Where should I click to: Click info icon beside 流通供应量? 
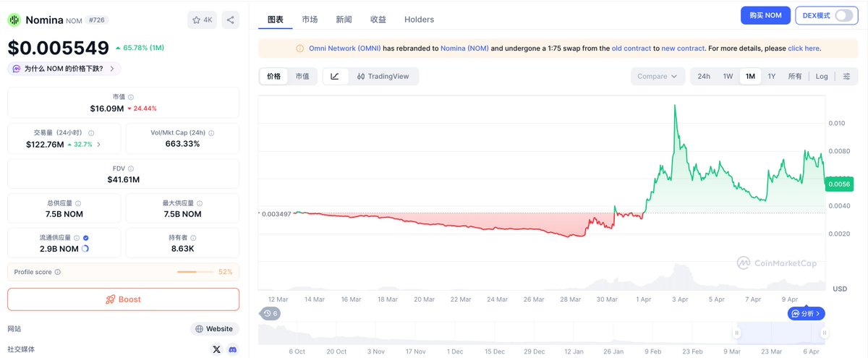[77, 237]
